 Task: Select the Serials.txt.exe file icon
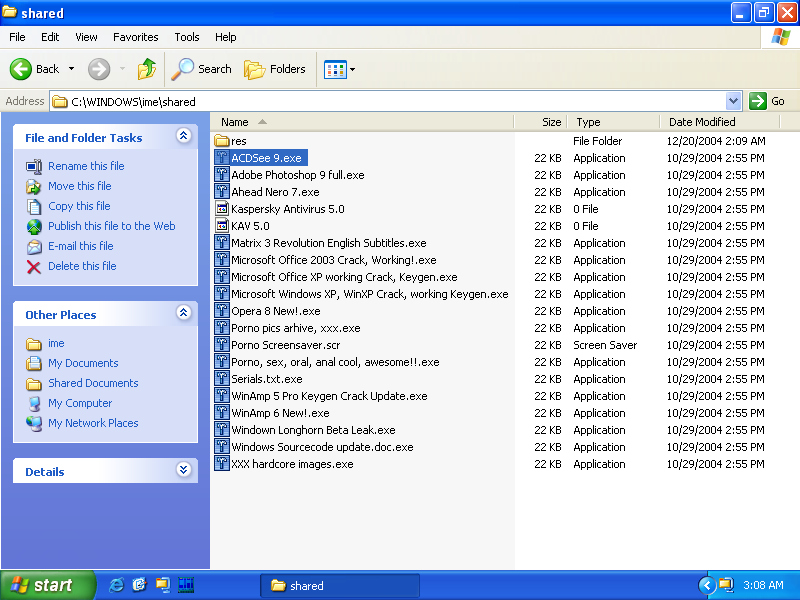[221, 379]
